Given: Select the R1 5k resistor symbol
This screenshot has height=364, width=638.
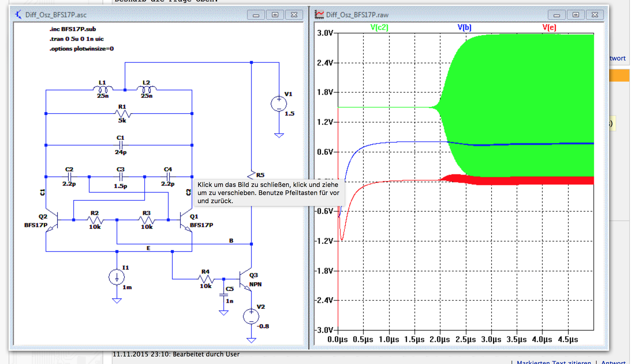Looking at the screenshot, I should click(123, 113).
